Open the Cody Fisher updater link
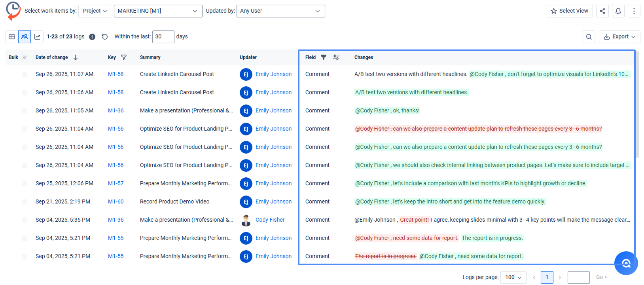644x285 pixels. (270, 220)
